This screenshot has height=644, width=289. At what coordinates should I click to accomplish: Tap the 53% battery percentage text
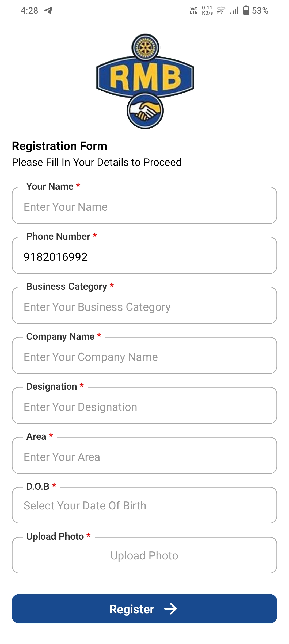click(x=260, y=11)
